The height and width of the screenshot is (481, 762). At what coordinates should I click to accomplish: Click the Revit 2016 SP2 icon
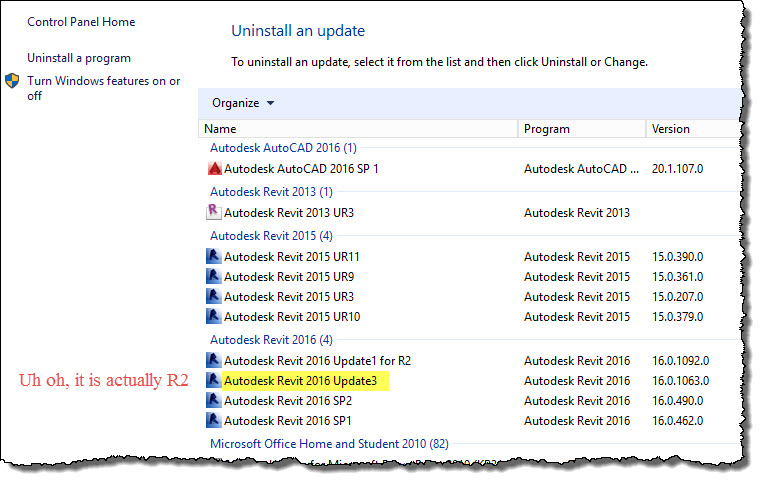[213, 400]
